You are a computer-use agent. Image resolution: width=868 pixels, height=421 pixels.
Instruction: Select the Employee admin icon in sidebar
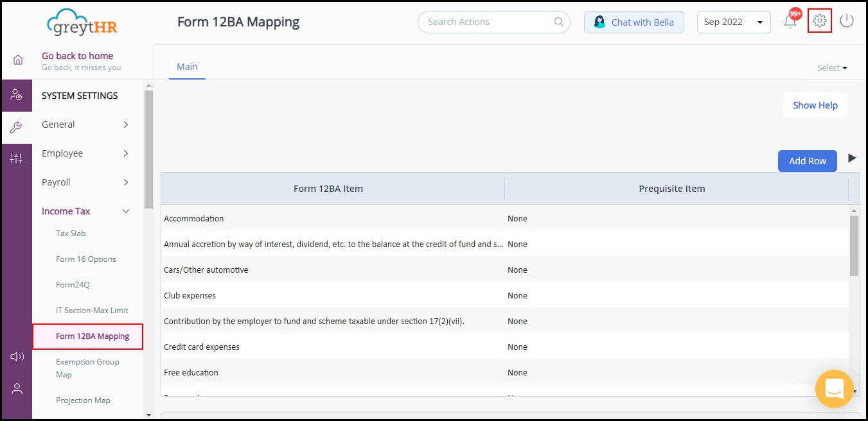[17, 95]
